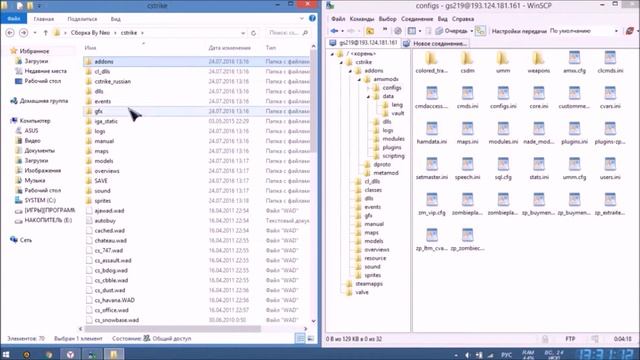Open Главная ribbon tab in Explorer
The image size is (640, 360).
pos(44,19)
